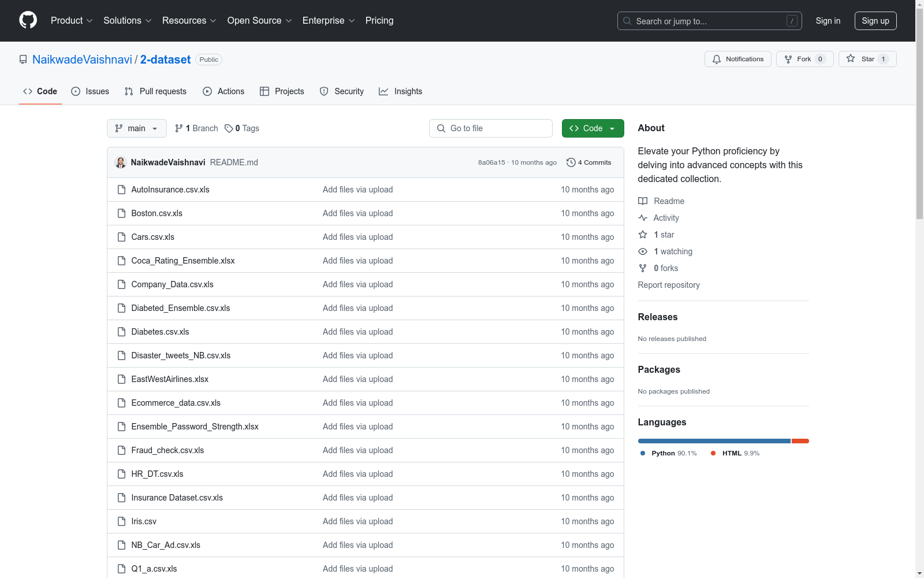This screenshot has height=578, width=924.
Task: Click the repository icon beside NaikwadeVaishnavi
Action: click(23, 60)
